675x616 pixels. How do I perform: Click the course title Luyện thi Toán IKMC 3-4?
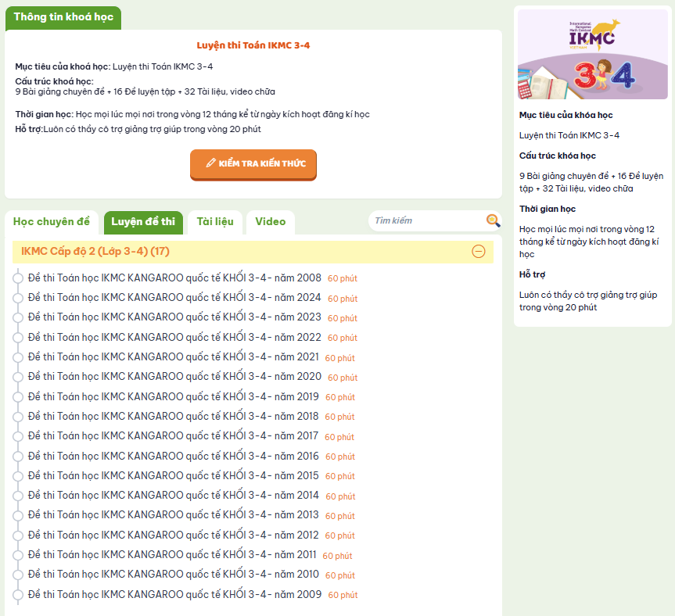pos(253,45)
